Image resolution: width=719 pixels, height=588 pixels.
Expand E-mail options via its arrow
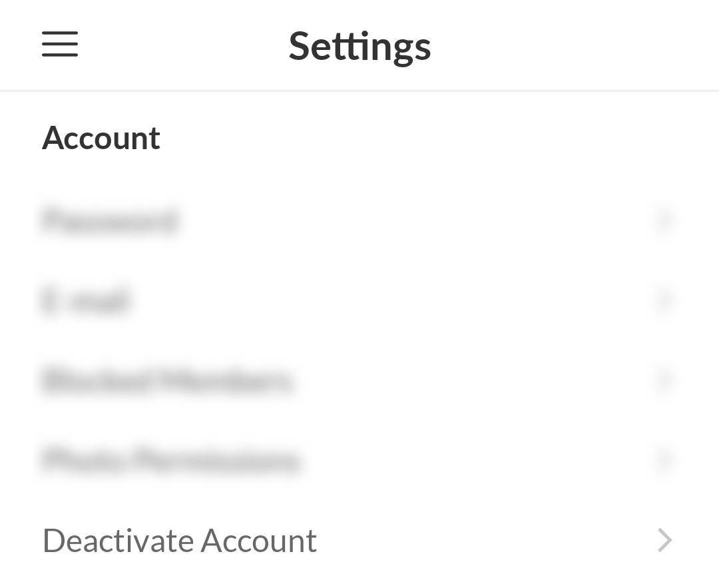(664, 300)
